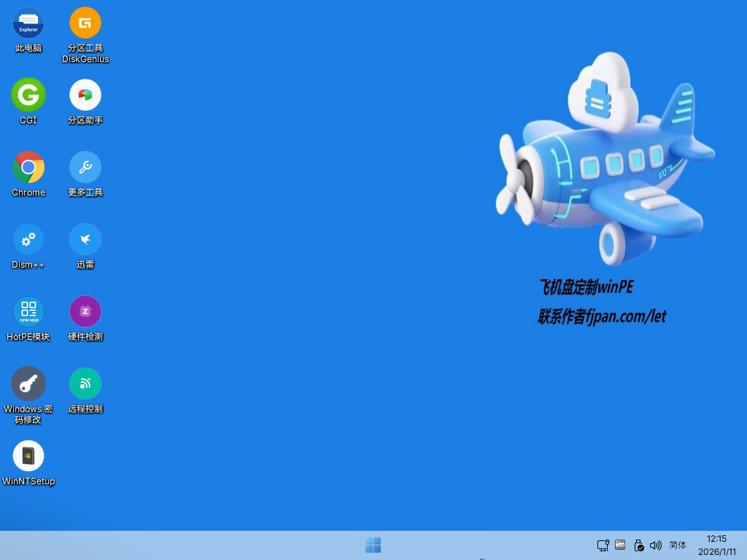Launch Chrome from the desktop
The width and height of the screenshot is (747, 560).
(x=28, y=167)
